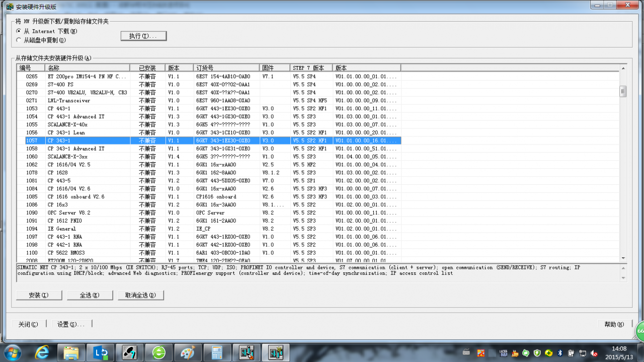
Task: Click the 全选(E) select all button
Action: [90, 295]
